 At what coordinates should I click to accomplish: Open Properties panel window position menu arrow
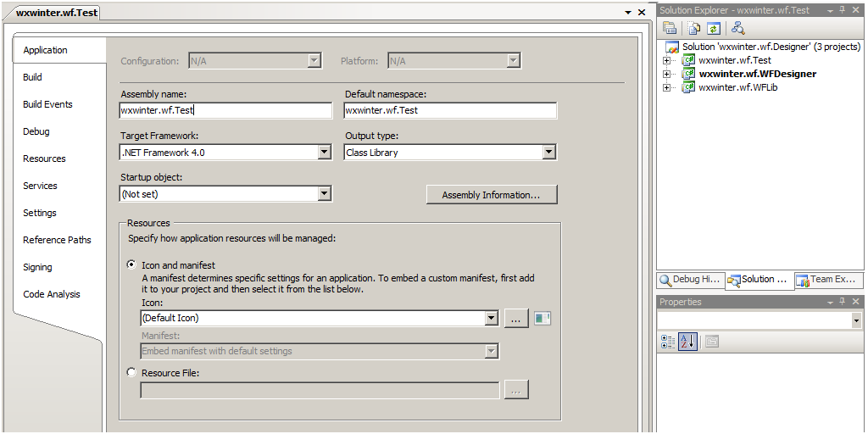831,303
